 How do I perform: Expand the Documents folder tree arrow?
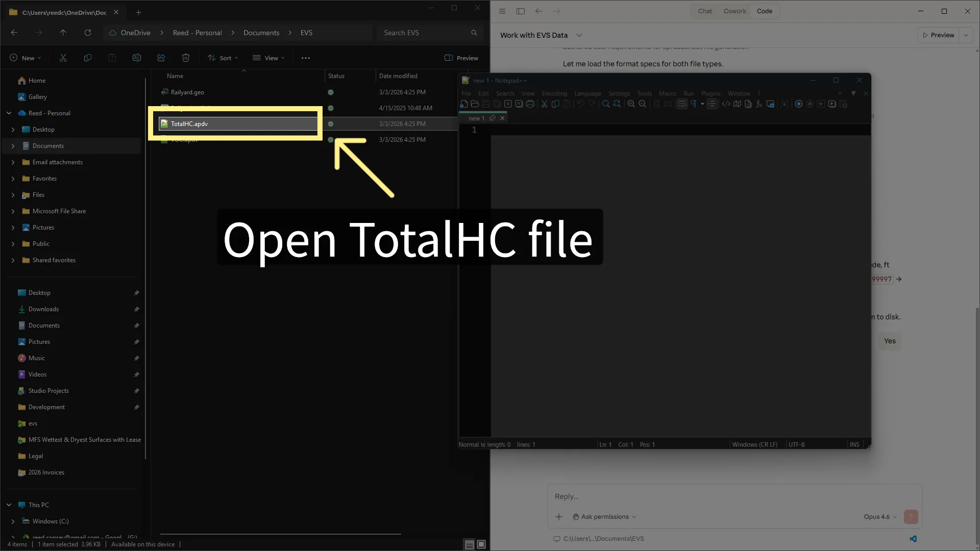pos(13,146)
